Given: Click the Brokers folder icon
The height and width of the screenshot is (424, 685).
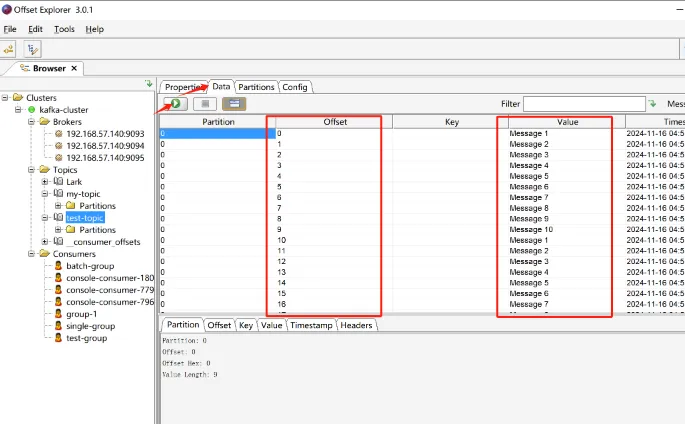Looking at the screenshot, I should (x=45, y=121).
